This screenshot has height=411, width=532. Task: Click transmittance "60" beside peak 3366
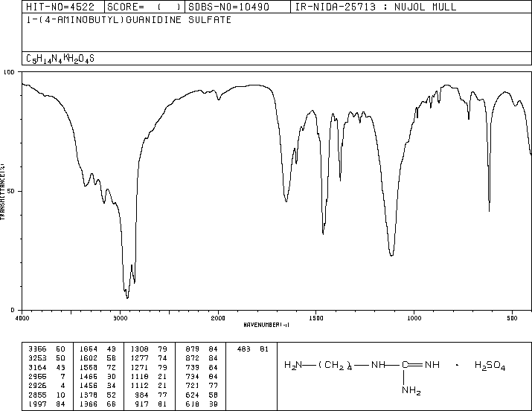(60, 349)
